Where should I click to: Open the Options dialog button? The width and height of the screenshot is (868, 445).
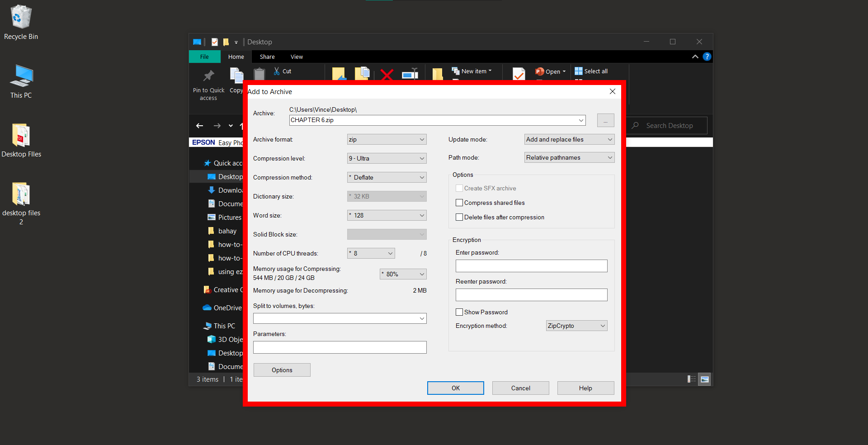pos(282,370)
